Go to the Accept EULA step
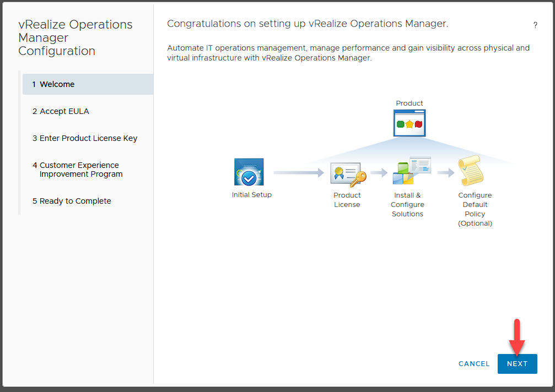 click(x=87, y=111)
